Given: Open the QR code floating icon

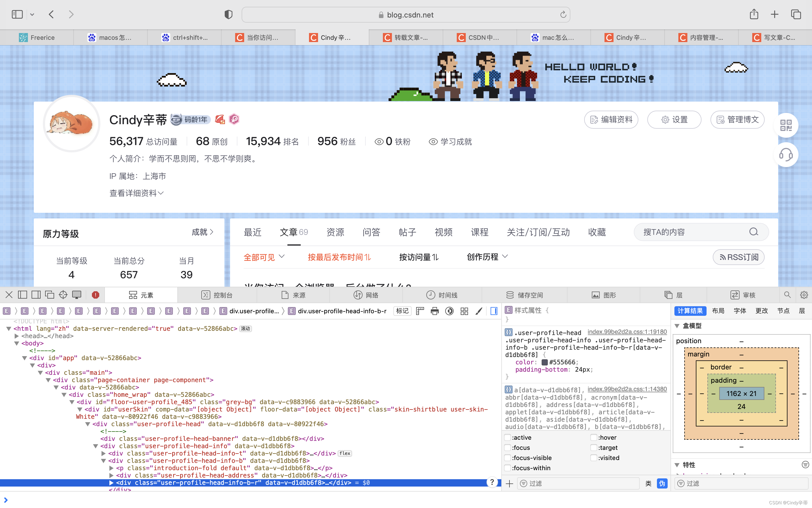Looking at the screenshot, I should click(786, 125).
